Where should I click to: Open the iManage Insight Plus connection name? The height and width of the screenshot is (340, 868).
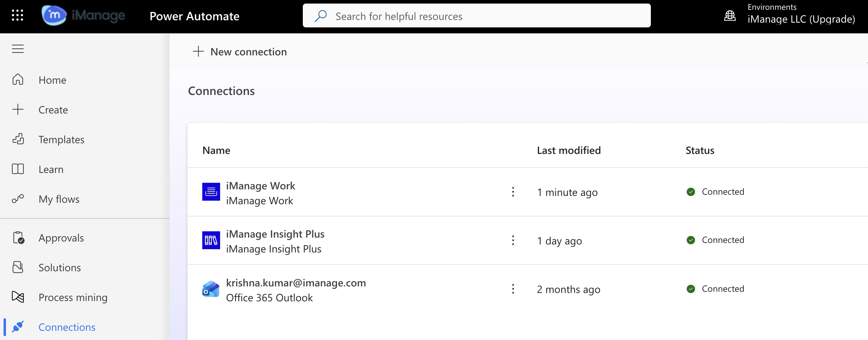pyautogui.click(x=275, y=234)
